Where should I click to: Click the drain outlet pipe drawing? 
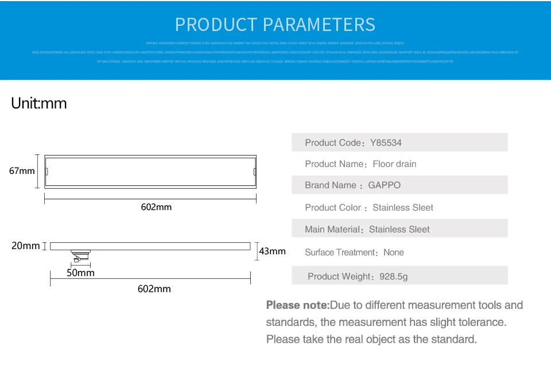80,256
